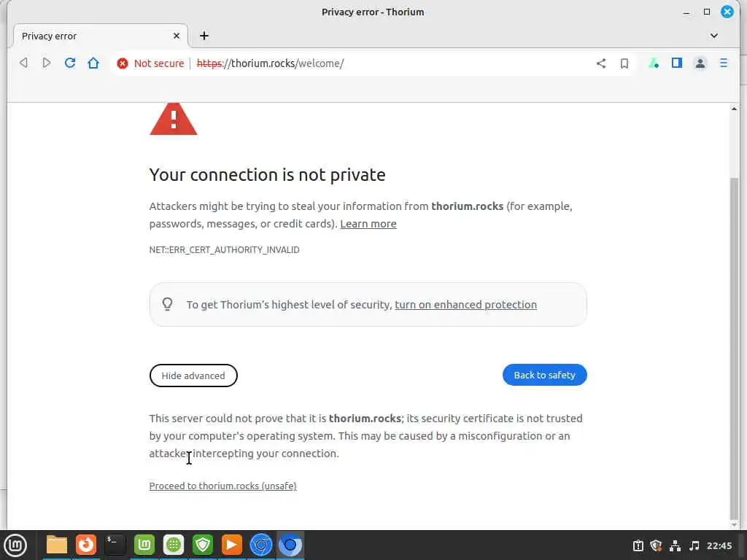Follow the Learn more link

click(x=368, y=224)
